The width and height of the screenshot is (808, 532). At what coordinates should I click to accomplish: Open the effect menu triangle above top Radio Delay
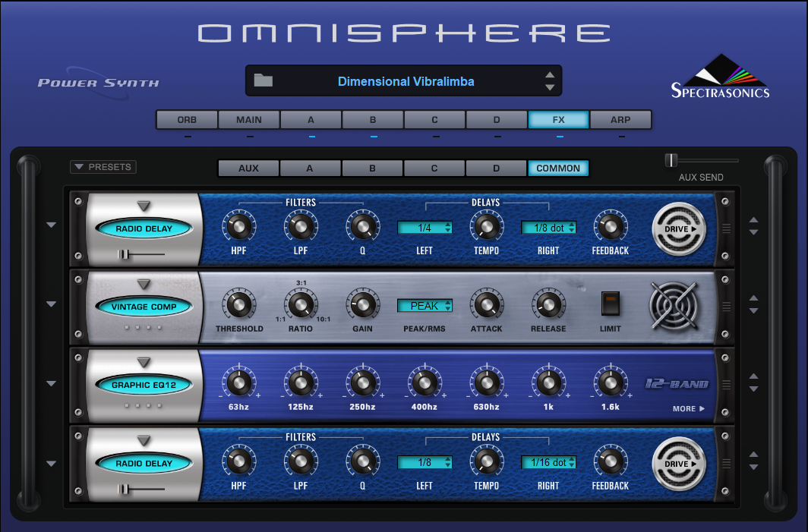coord(144,206)
